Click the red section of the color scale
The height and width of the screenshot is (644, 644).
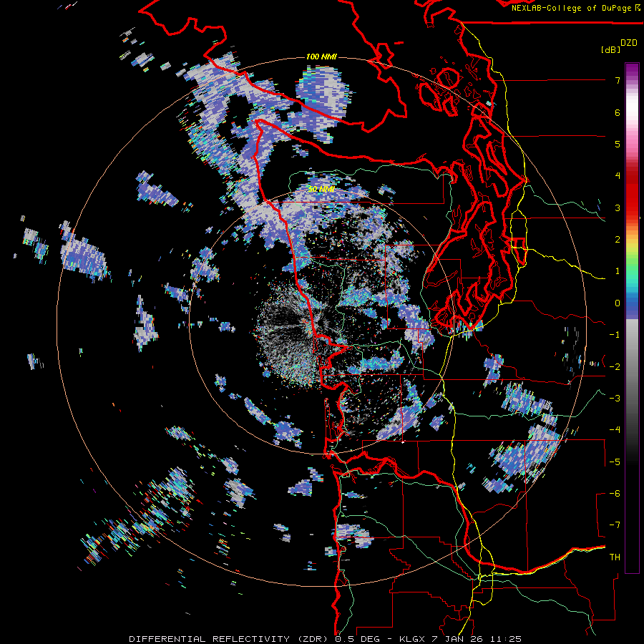coord(632,193)
